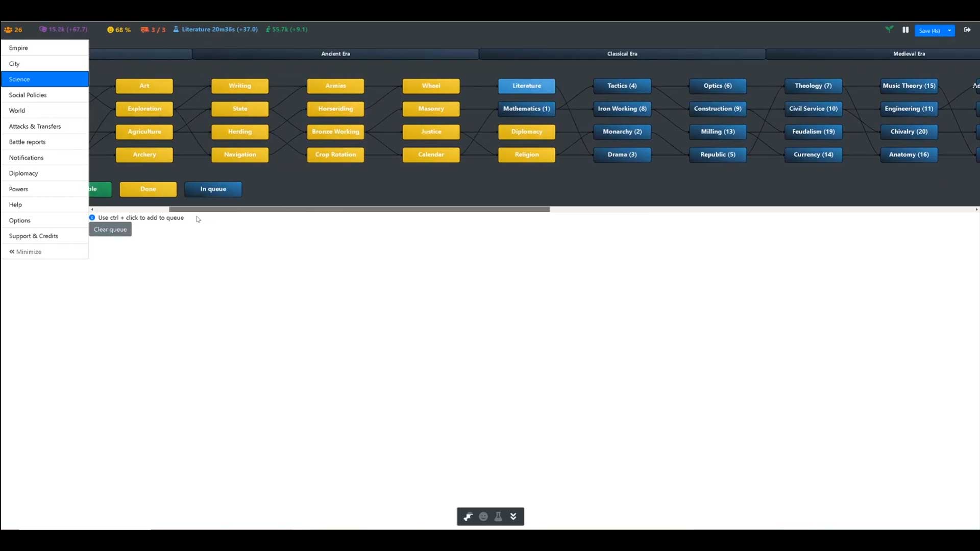Click the population icon showing 26
This screenshot has width=980, height=551.
click(x=8, y=30)
